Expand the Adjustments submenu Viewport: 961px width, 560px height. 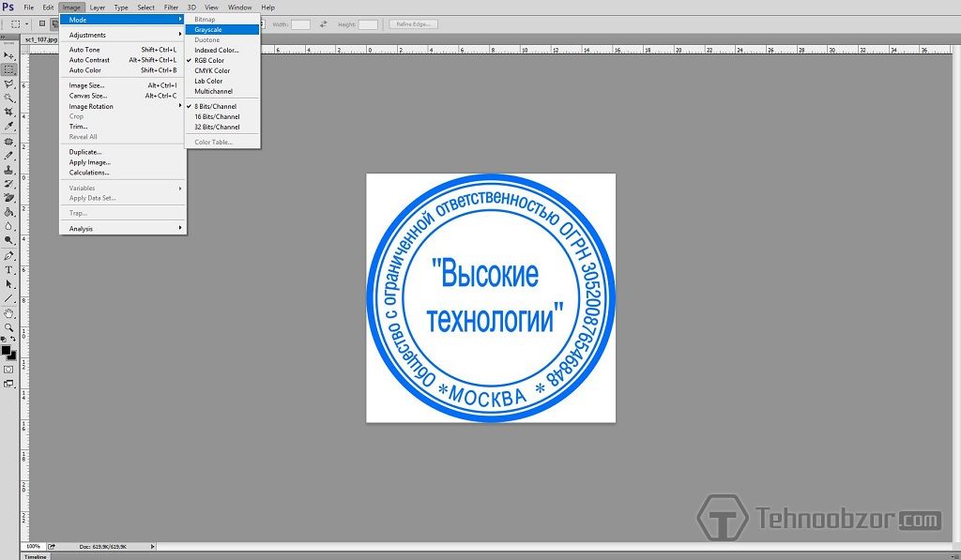123,35
